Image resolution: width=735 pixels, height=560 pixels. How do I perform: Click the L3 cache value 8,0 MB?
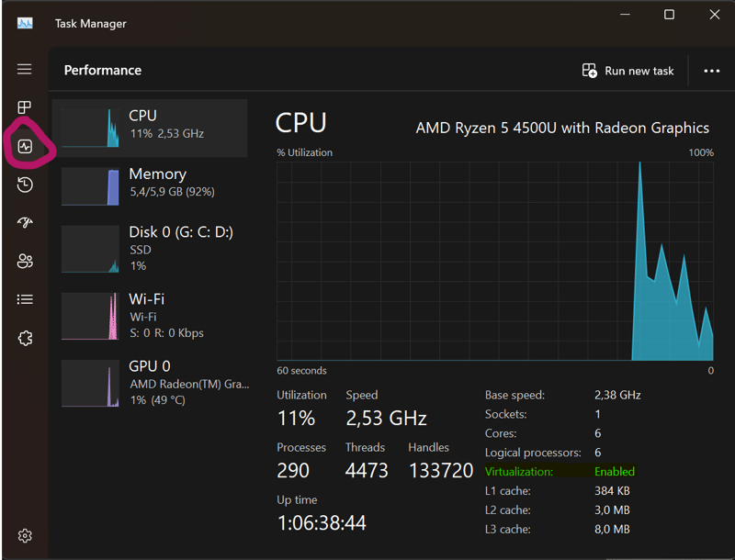pos(612,529)
